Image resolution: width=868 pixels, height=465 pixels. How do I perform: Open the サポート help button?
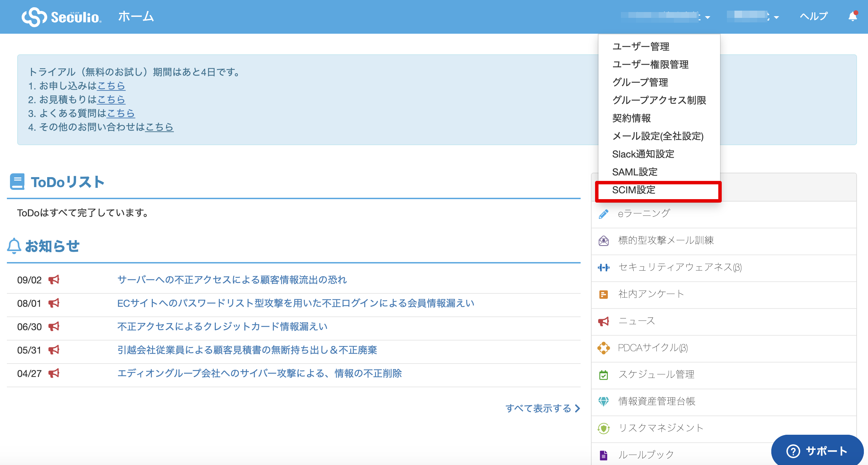pyautogui.click(x=817, y=451)
